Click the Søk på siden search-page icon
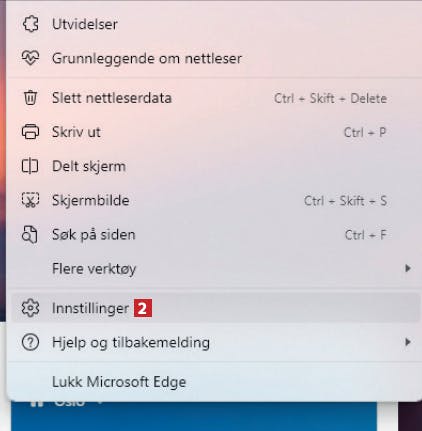 pyautogui.click(x=30, y=234)
